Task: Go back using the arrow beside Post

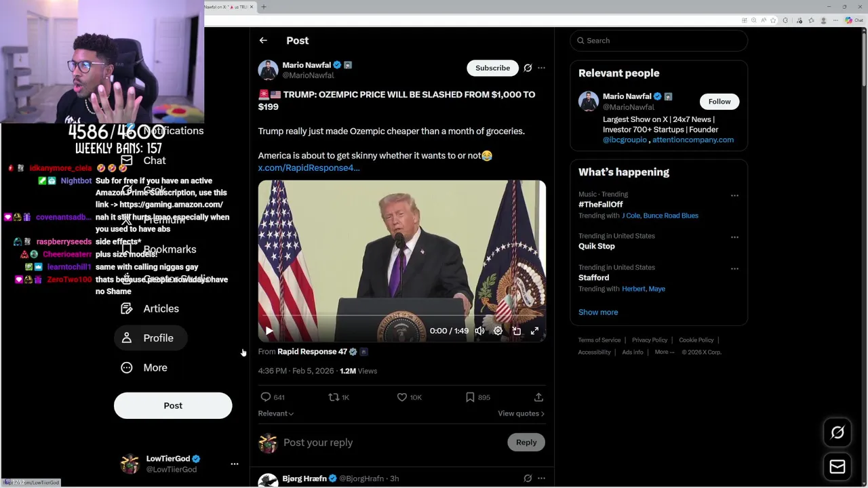Action: coord(263,41)
